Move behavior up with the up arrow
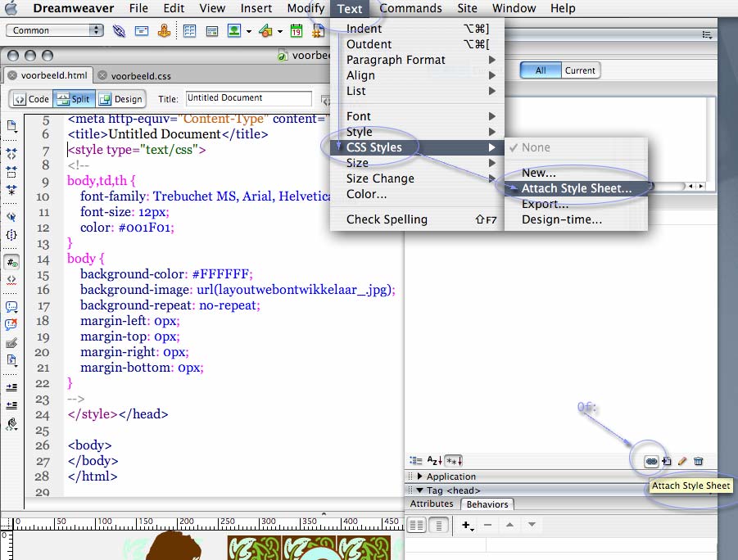This screenshot has height=560, width=738. 509,525
